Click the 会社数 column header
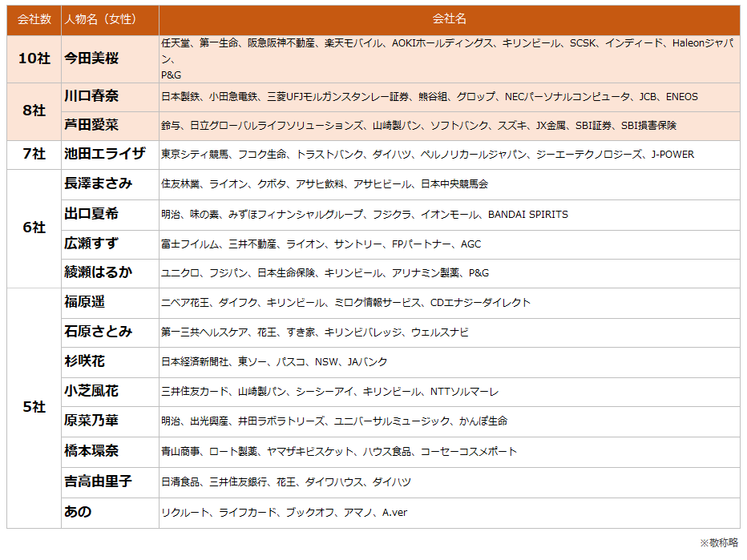 pos(34,19)
